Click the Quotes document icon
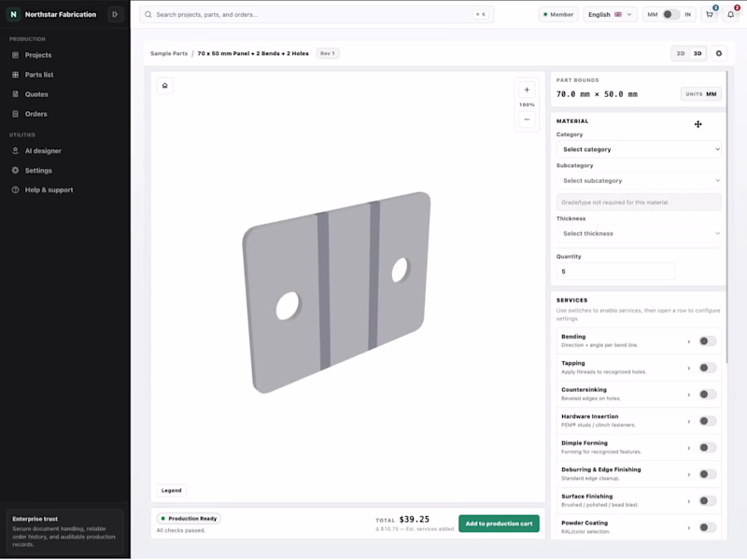The width and height of the screenshot is (747, 560). point(15,94)
